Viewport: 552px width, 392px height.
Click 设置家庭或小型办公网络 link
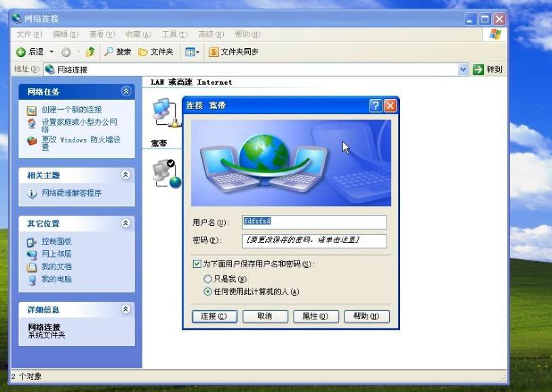[x=79, y=125]
